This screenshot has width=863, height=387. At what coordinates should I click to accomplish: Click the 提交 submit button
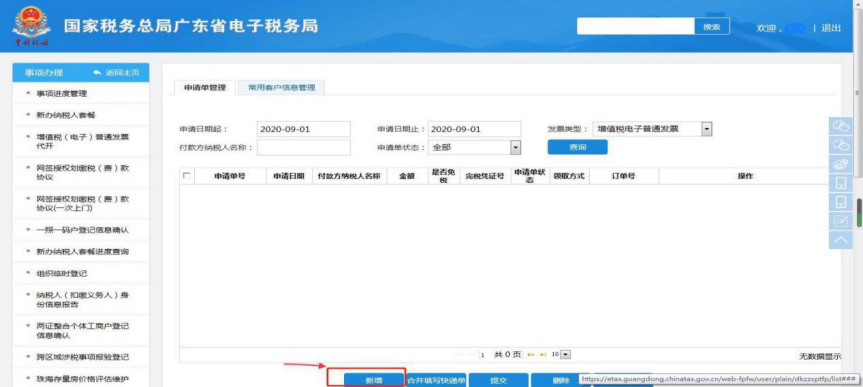pyautogui.click(x=499, y=380)
